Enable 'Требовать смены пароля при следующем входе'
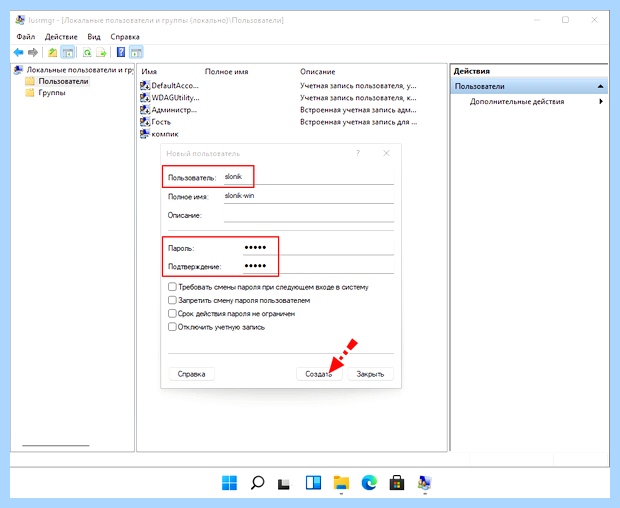 (x=172, y=287)
